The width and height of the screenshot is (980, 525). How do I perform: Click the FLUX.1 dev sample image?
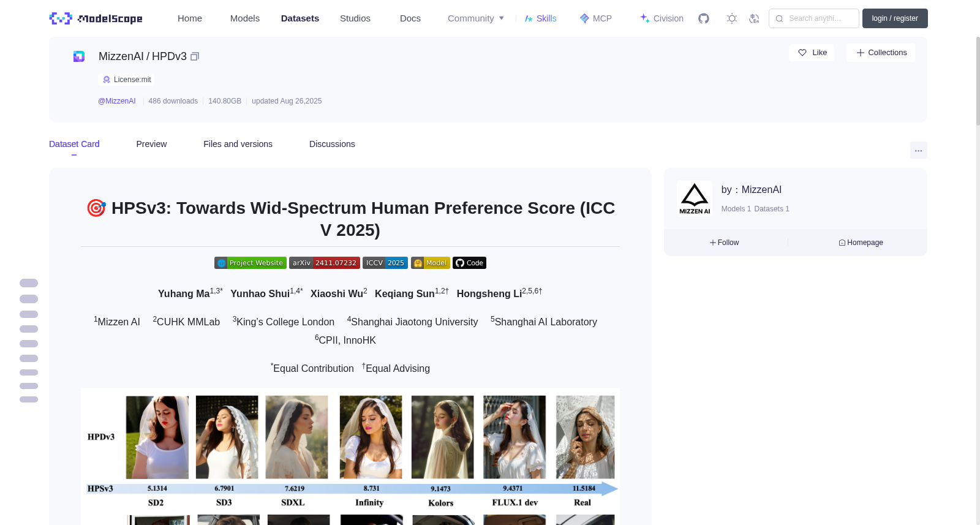pyautogui.click(x=514, y=437)
